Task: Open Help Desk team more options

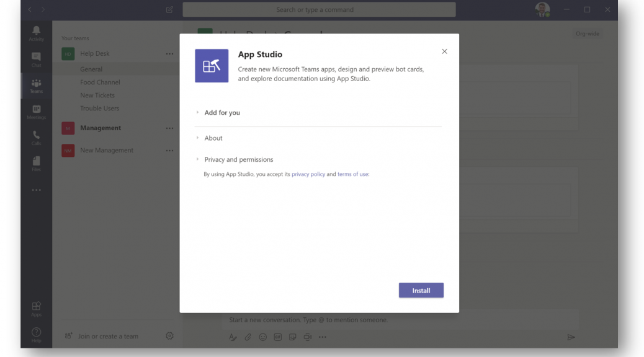Action: coord(169,54)
